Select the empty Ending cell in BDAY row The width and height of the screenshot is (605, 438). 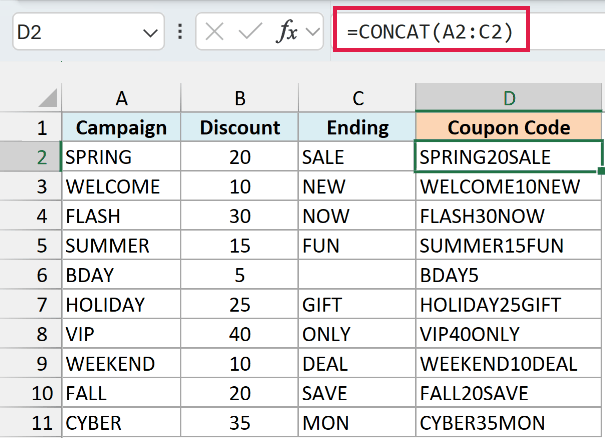[x=357, y=275]
